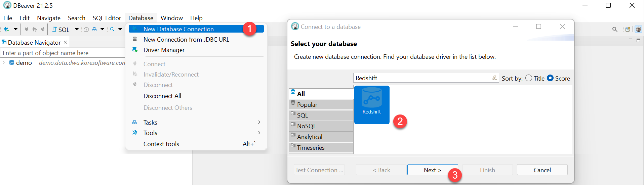The image size is (644, 185).
Task: Click the Driver Manager menu icon
Action: [135, 50]
